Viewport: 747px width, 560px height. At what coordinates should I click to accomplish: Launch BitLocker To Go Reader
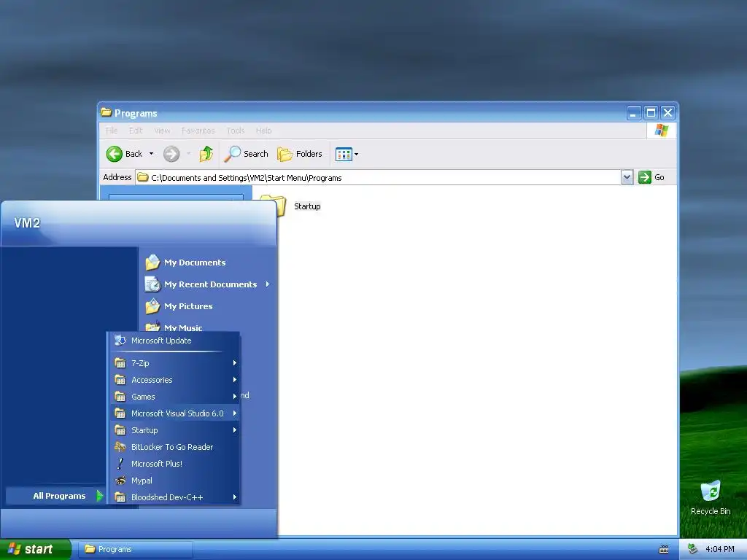coord(174,447)
